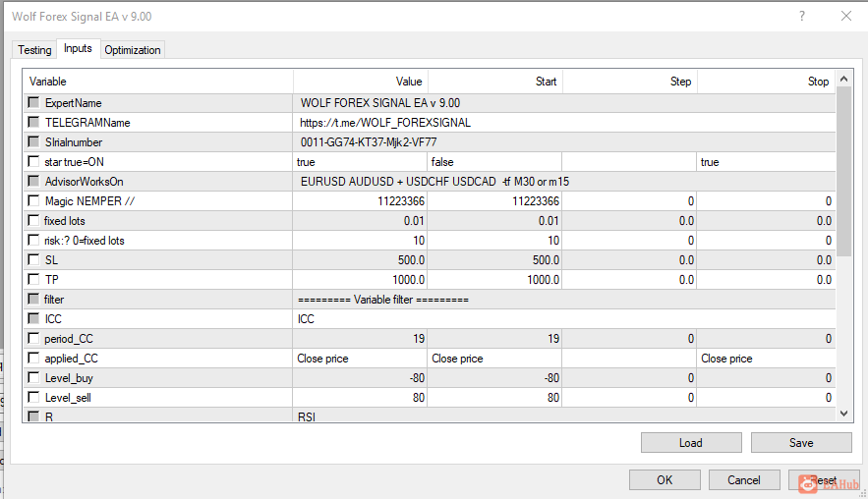This screenshot has width=868, height=499.
Task: Edit the Magic NEMPER value 11223366
Action: [360, 200]
